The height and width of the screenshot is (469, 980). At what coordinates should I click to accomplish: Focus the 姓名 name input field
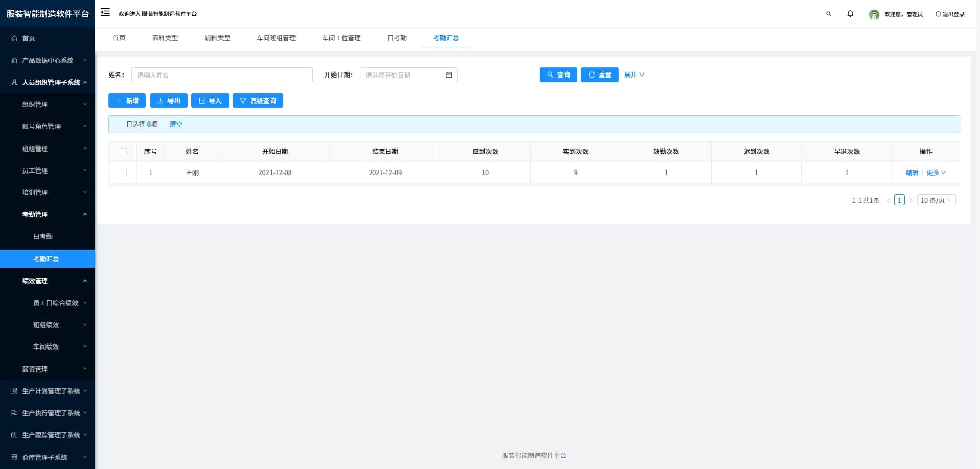(x=222, y=75)
